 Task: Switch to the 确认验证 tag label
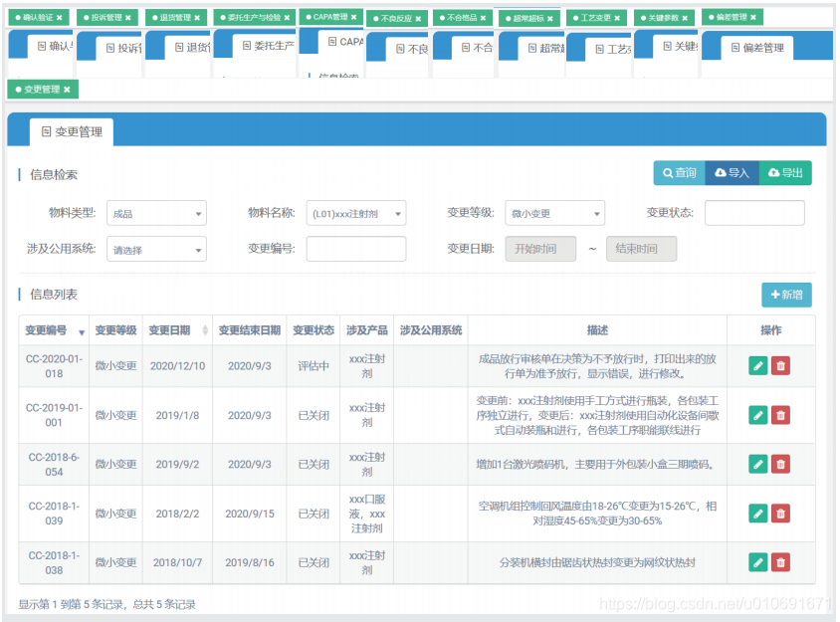tap(38, 18)
